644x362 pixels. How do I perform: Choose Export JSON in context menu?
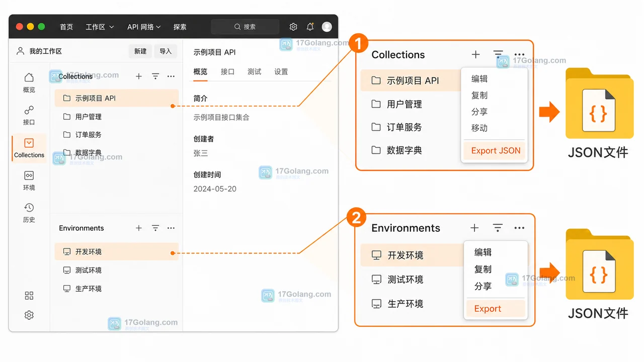pos(494,151)
